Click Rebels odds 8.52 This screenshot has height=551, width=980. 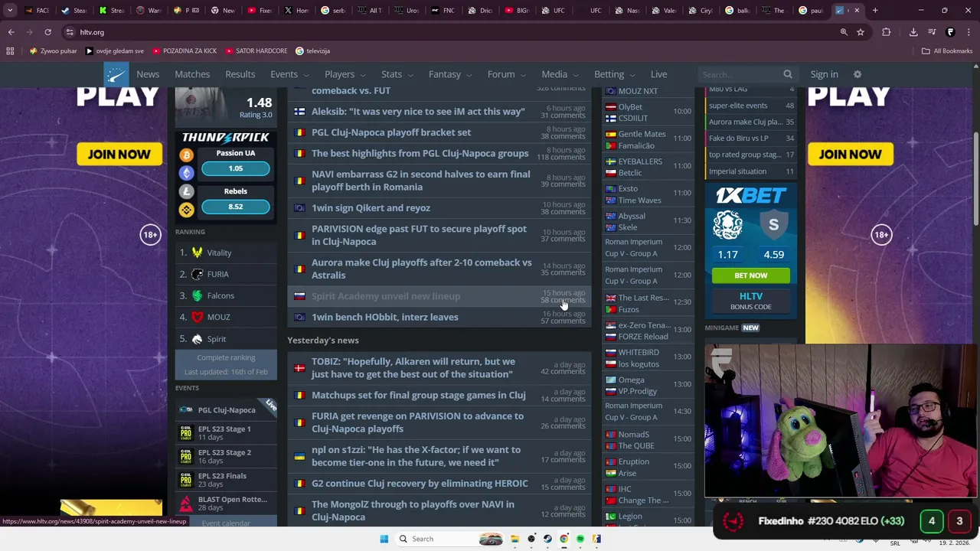click(236, 207)
